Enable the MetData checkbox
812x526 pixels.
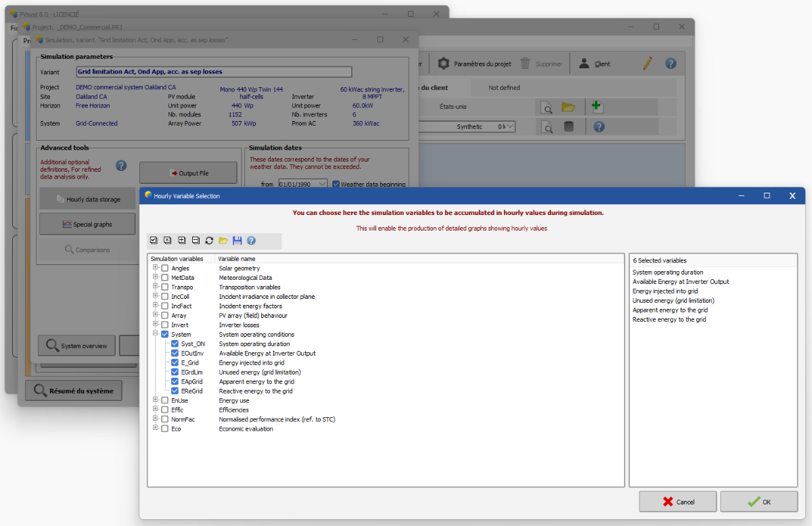pos(164,278)
